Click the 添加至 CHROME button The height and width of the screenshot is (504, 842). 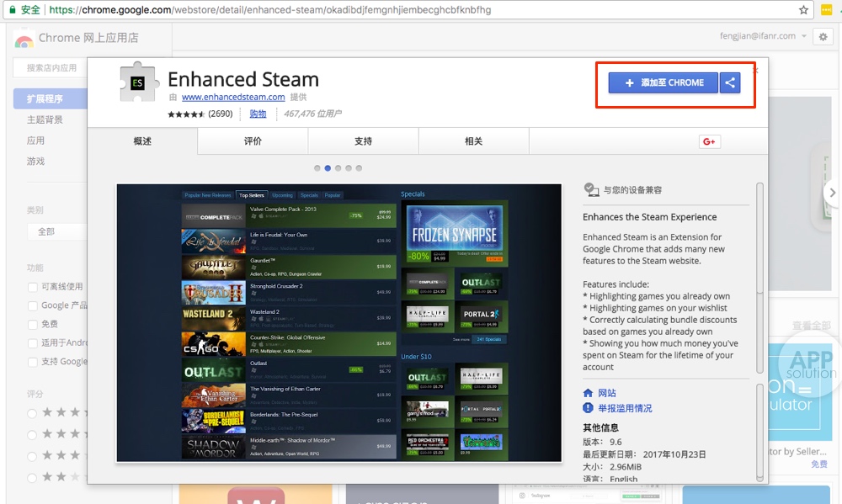(663, 82)
